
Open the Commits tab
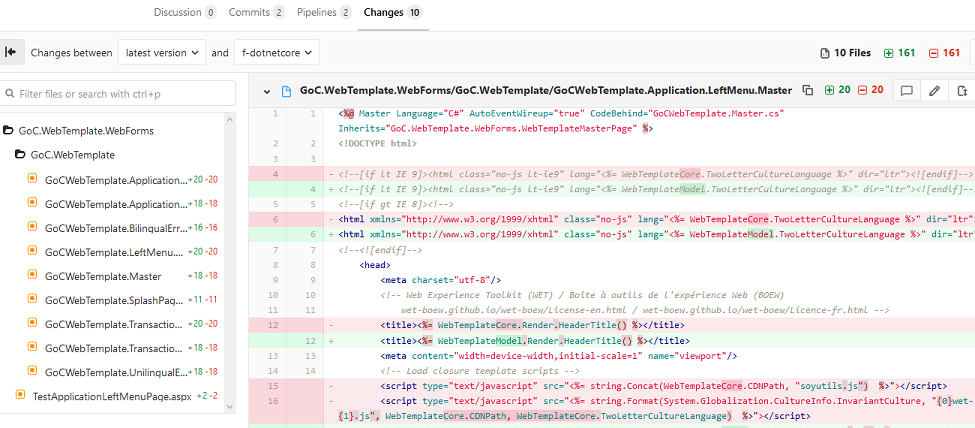click(257, 12)
